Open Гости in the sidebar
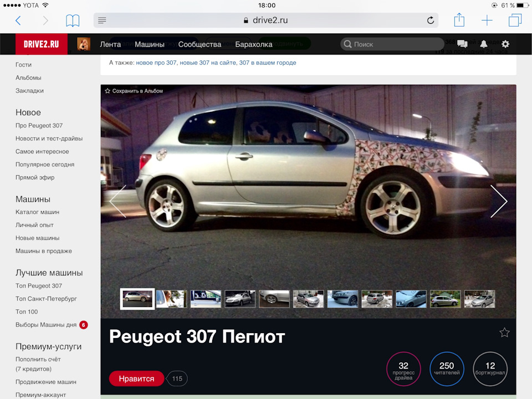The height and width of the screenshot is (399, 532). click(23, 65)
